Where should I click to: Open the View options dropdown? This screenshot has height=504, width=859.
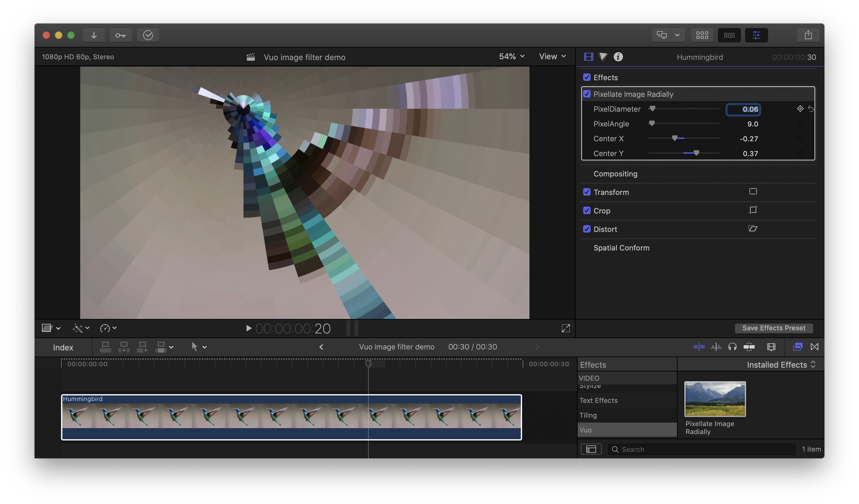pos(552,56)
